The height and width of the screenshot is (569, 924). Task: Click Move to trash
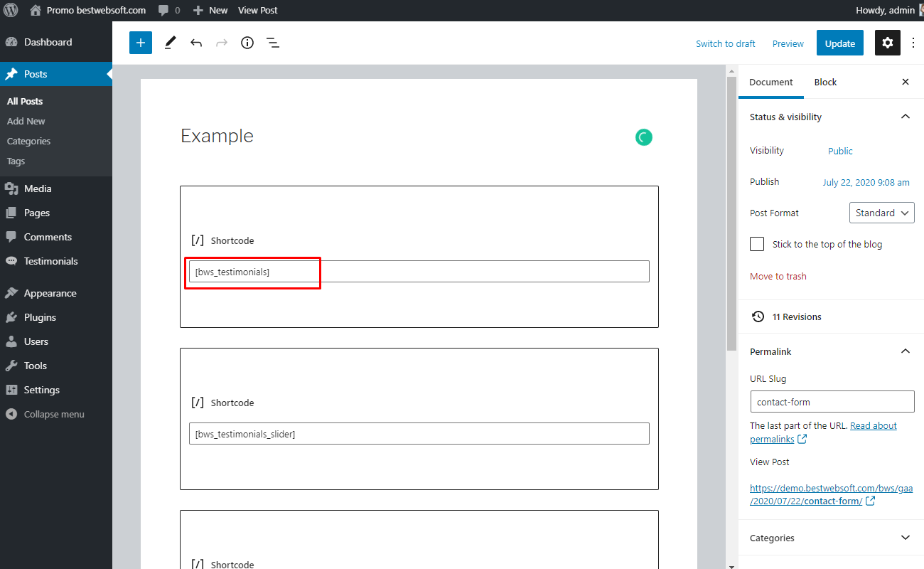[778, 276]
